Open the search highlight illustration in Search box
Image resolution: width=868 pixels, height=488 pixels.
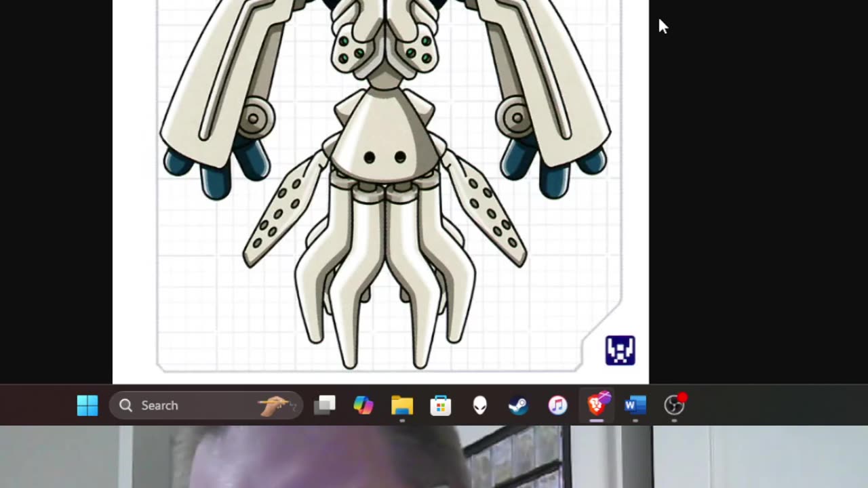coord(277,405)
